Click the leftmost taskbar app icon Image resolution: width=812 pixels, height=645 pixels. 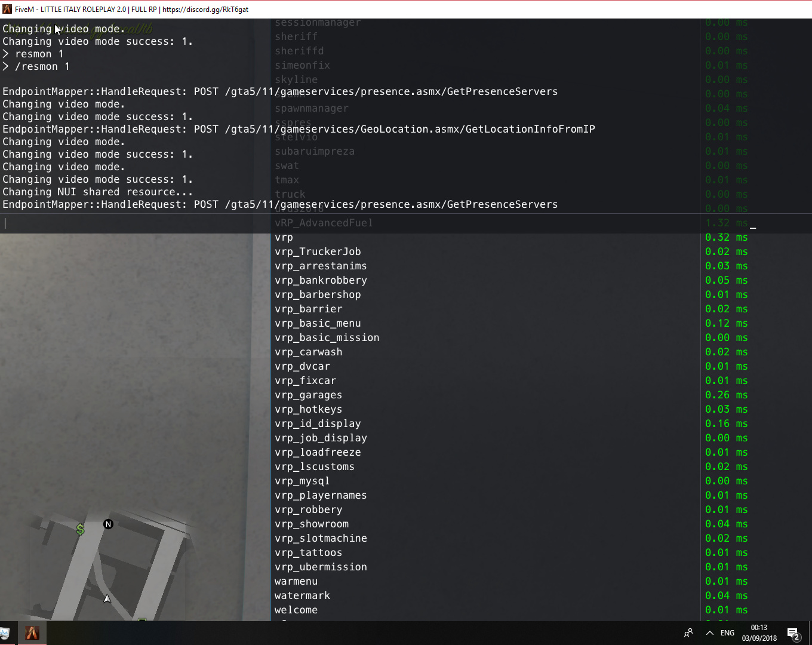(x=4, y=633)
